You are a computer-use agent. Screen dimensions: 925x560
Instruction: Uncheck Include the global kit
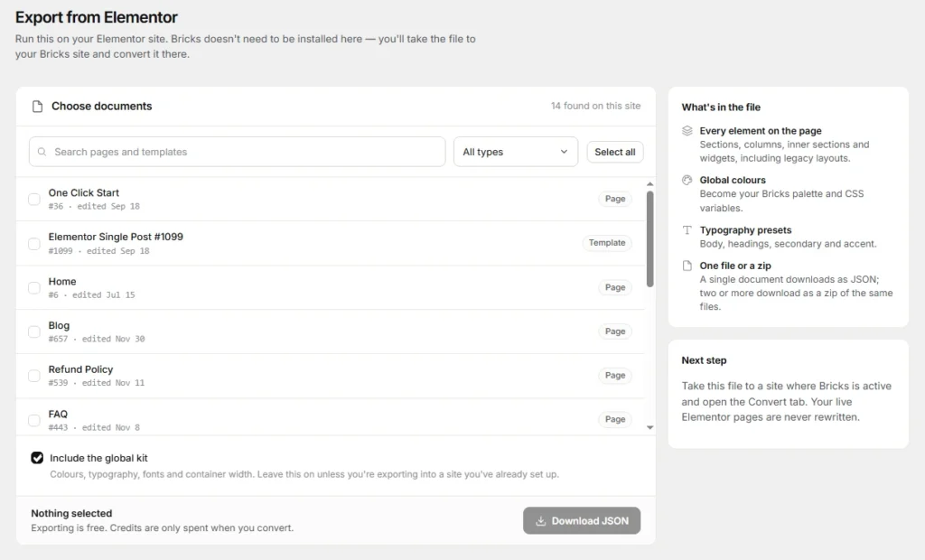click(37, 458)
